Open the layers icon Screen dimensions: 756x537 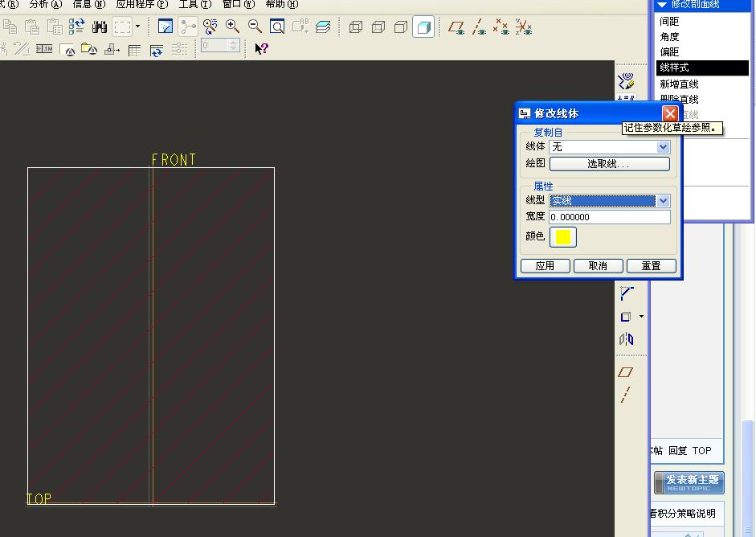pos(322,27)
